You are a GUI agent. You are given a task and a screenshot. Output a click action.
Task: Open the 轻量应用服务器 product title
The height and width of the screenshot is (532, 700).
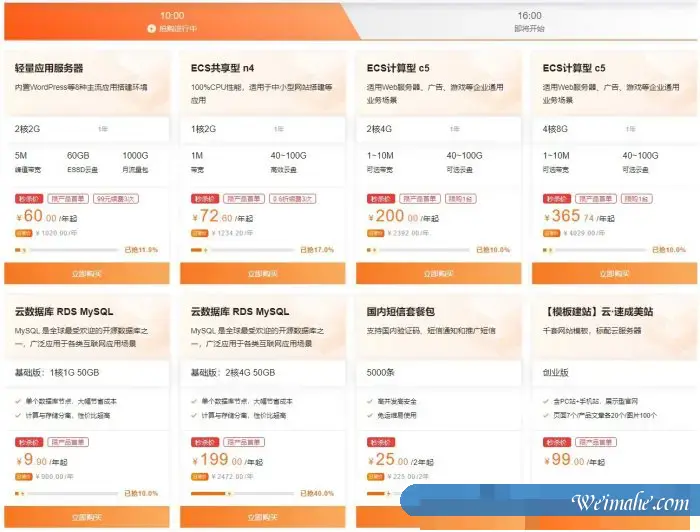(49, 68)
